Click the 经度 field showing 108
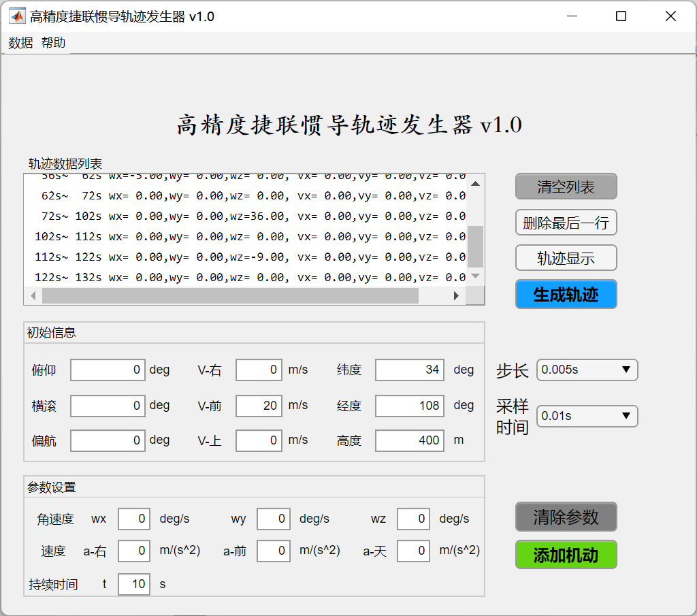Screen dimensions: 697x616 coord(409,406)
